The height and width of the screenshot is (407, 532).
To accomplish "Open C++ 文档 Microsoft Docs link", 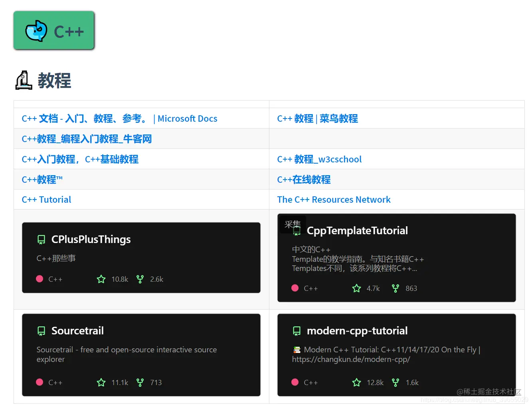I will pyautogui.click(x=119, y=119).
